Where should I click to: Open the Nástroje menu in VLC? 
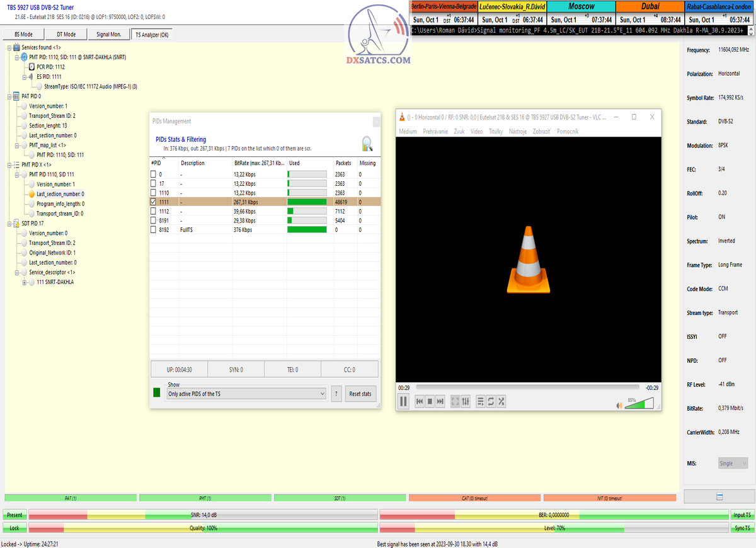(x=518, y=132)
